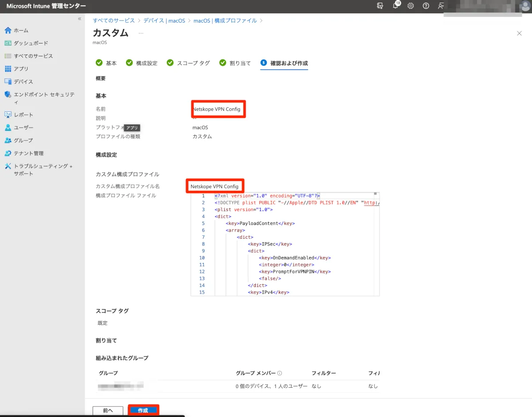Click the グループ メンバー info icon
Viewport: 532px width, 417px height.
[280, 373]
